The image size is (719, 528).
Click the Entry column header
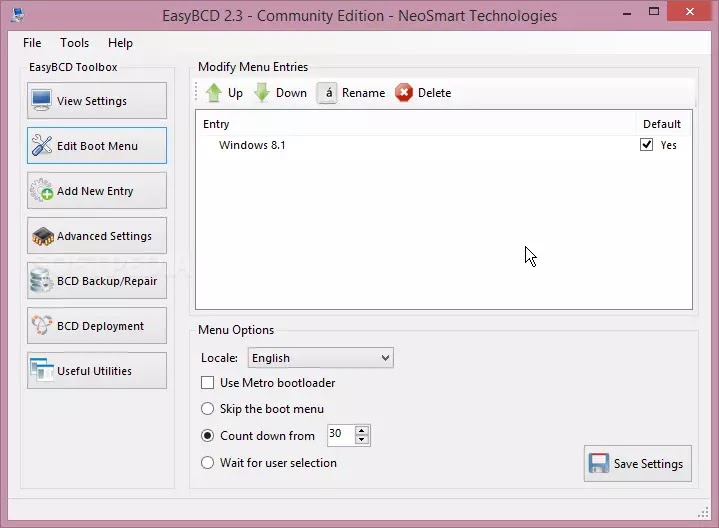coord(416,124)
